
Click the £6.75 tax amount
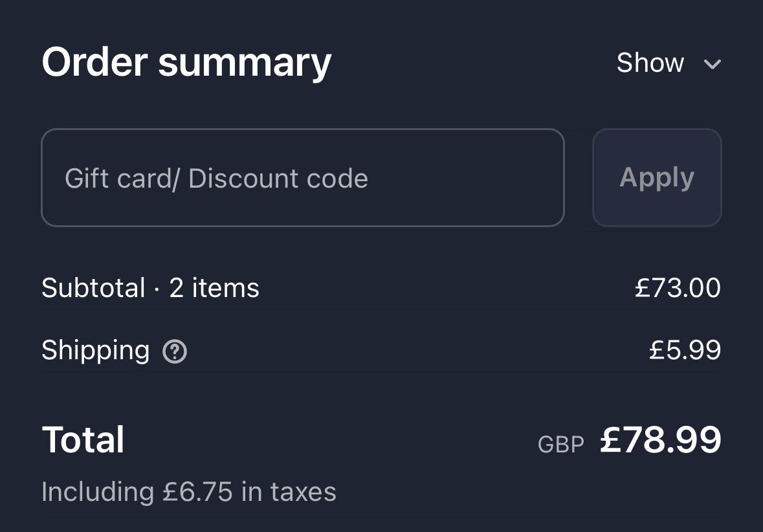pos(197,493)
